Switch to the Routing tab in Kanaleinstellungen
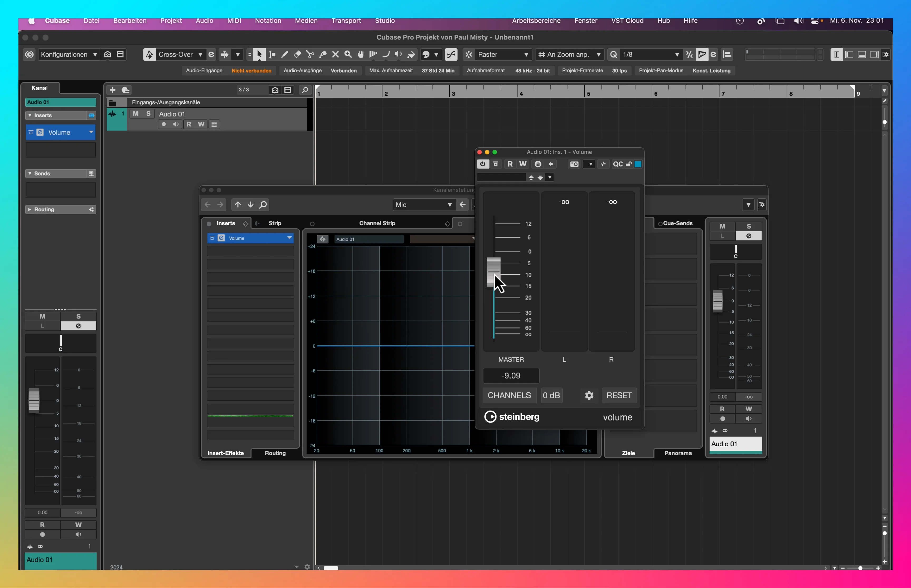This screenshot has width=911, height=588. point(275,453)
